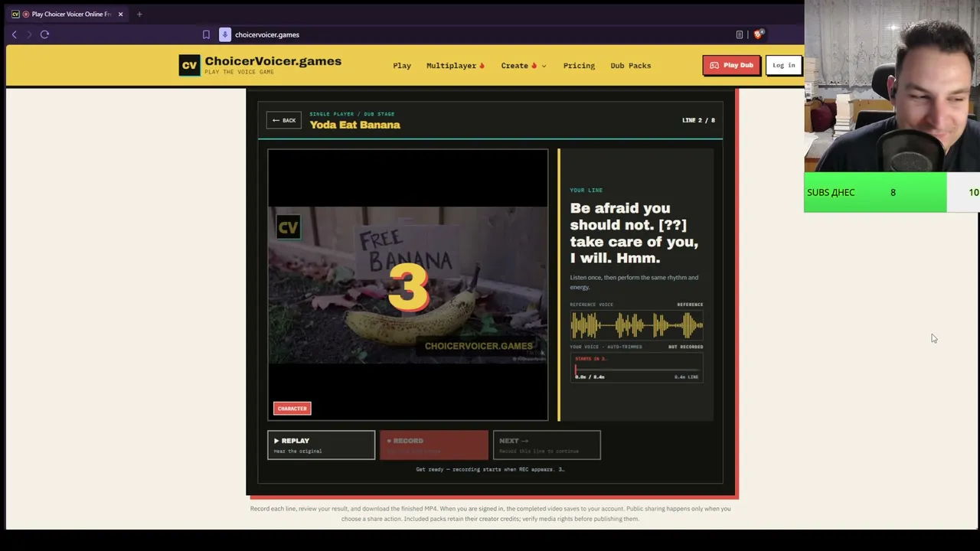Click the Play Dub button
This screenshot has width=980, height=551.
[x=731, y=65]
